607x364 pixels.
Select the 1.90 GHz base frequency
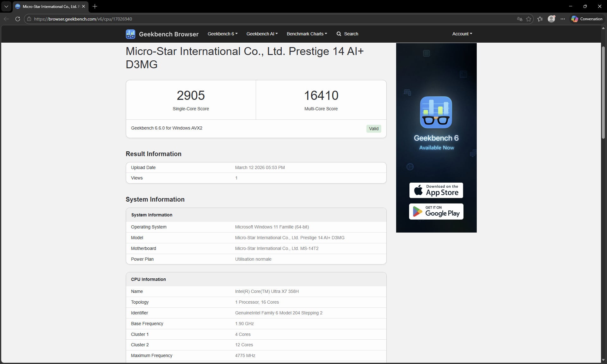244,324
